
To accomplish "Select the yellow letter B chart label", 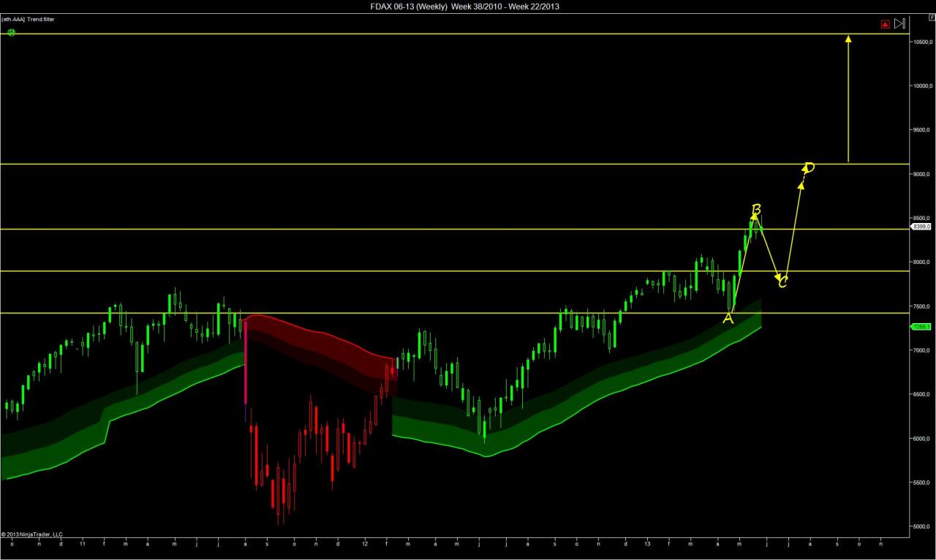I will [757, 209].
